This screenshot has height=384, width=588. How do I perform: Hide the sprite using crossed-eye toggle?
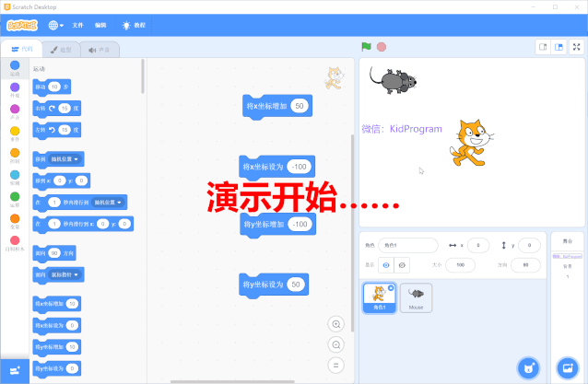pos(403,264)
